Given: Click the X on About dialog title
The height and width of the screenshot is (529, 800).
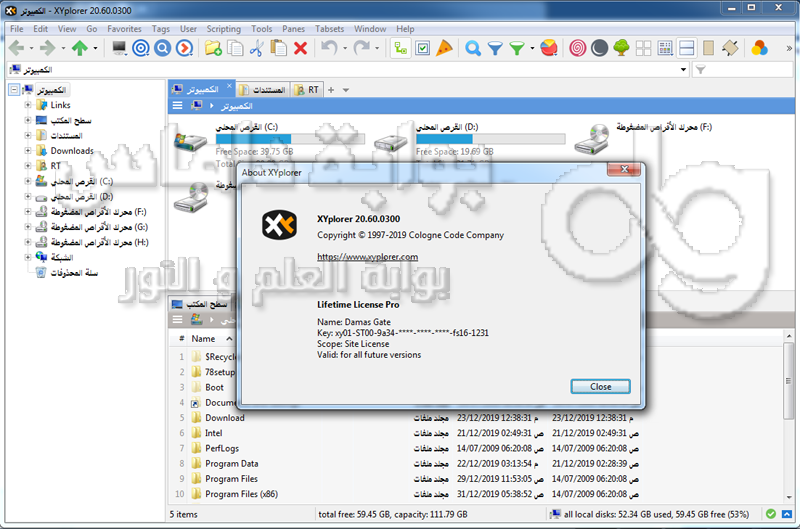Looking at the screenshot, I should click(x=624, y=169).
